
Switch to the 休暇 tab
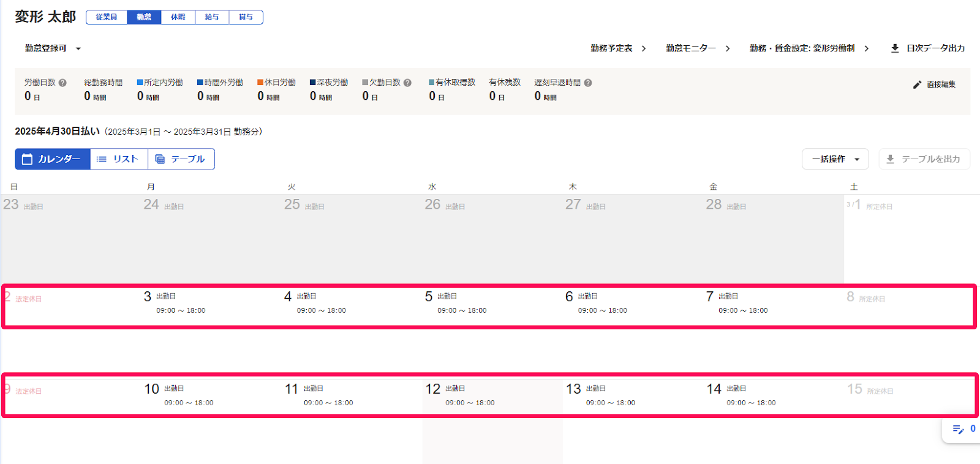pyautogui.click(x=178, y=17)
